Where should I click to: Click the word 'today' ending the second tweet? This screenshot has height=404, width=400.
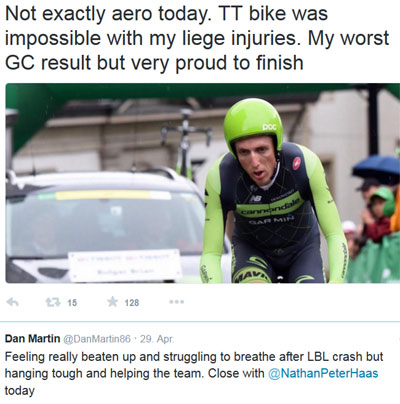tap(20, 391)
